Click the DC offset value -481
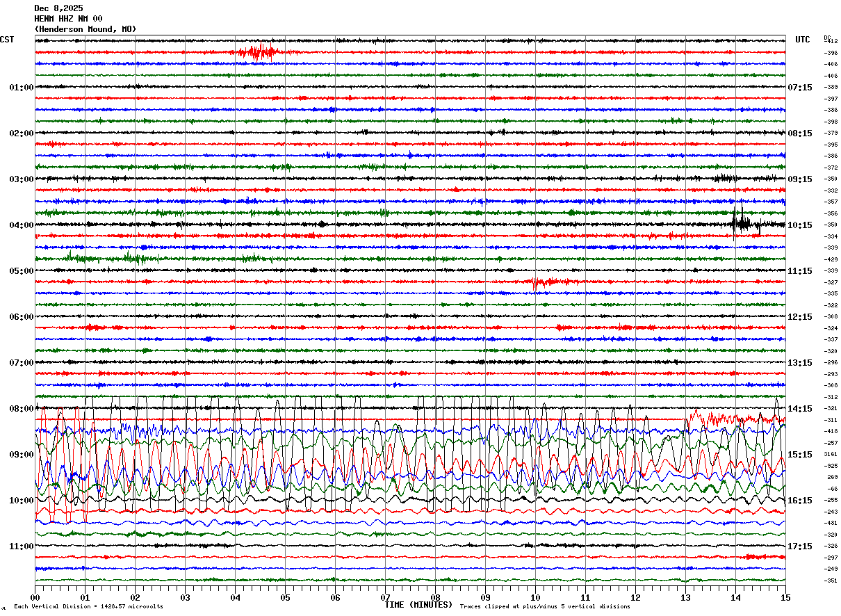 pos(831,524)
